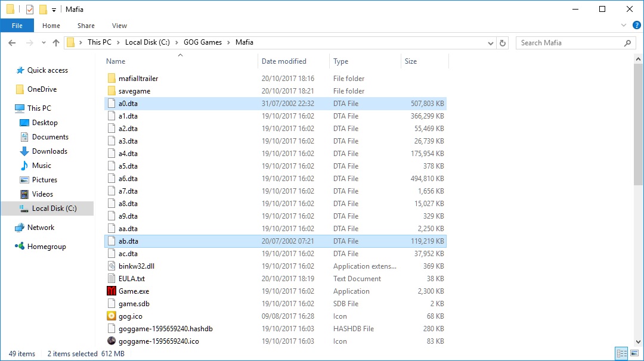Go up one folder level
644x361 pixels.
56,43
